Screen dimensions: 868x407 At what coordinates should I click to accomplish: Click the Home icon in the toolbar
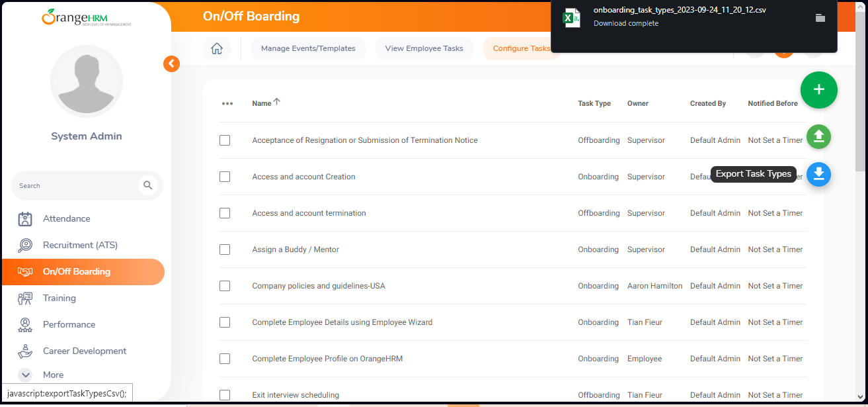click(x=216, y=48)
